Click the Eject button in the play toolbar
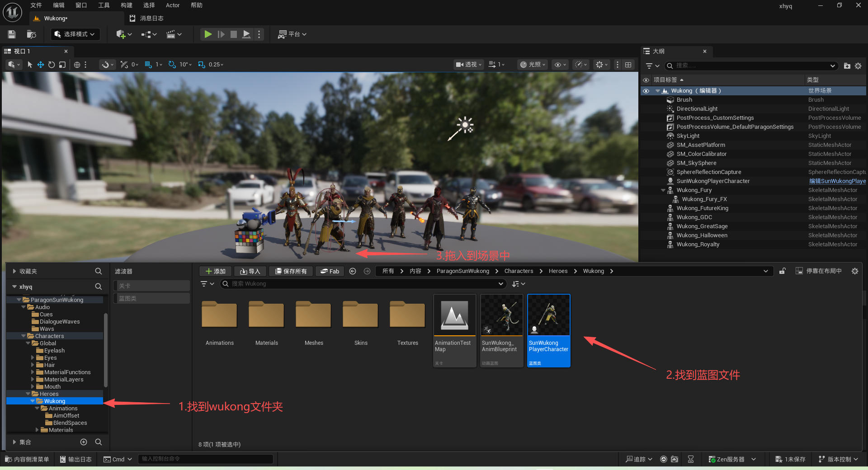868x470 pixels. tap(246, 34)
